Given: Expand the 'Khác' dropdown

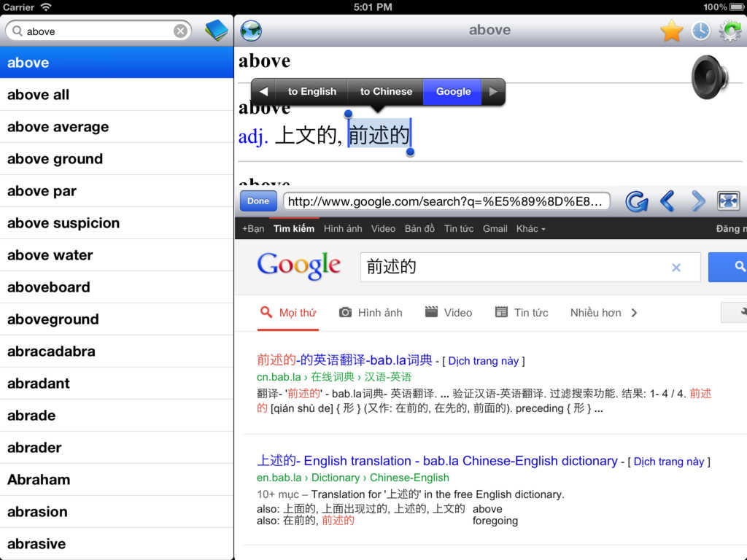Looking at the screenshot, I should click(530, 228).
